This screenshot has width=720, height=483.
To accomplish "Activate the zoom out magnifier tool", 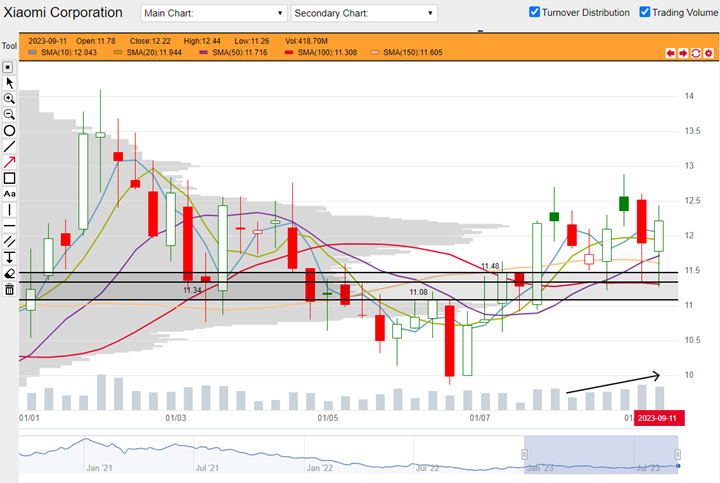I will click(9, 114).
